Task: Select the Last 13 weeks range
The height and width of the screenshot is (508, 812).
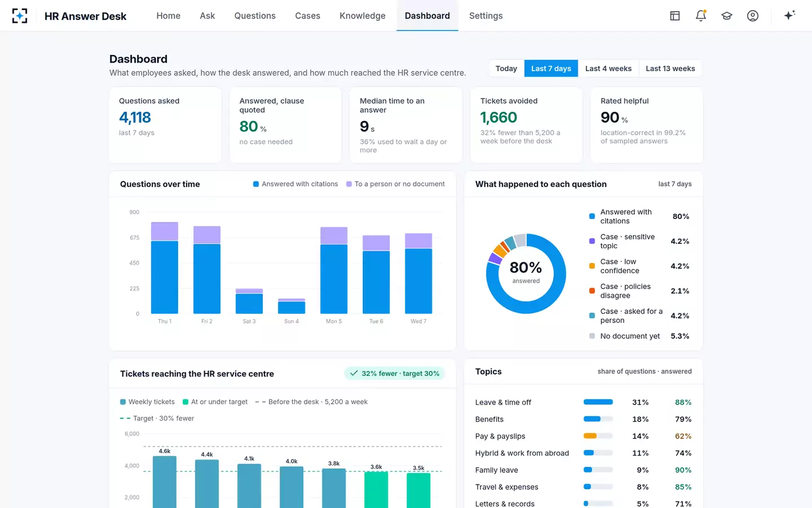Action: pyautogui.click(x=670, y=68)
